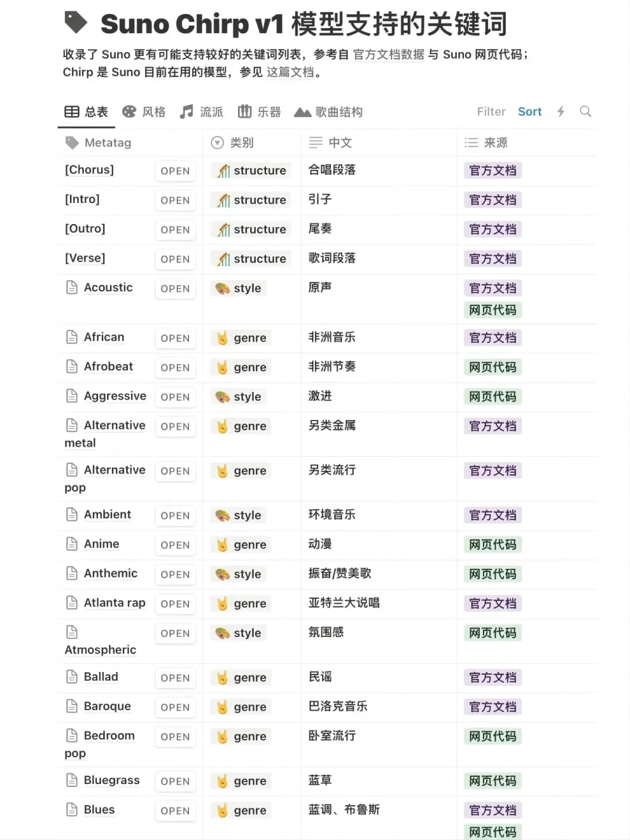
Task: Click the piano icon on the 乐器 tab
Action: point(246,111)
